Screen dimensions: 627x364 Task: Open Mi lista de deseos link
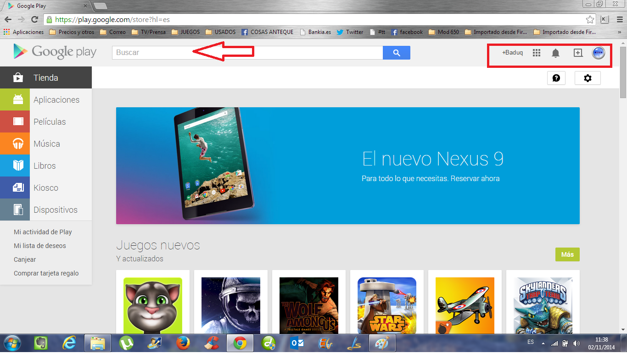pyautogui.click(x=40, y=246)
